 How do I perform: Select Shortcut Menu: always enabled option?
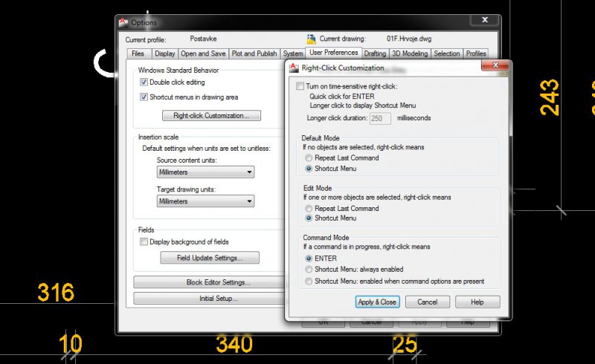(309, 269)
